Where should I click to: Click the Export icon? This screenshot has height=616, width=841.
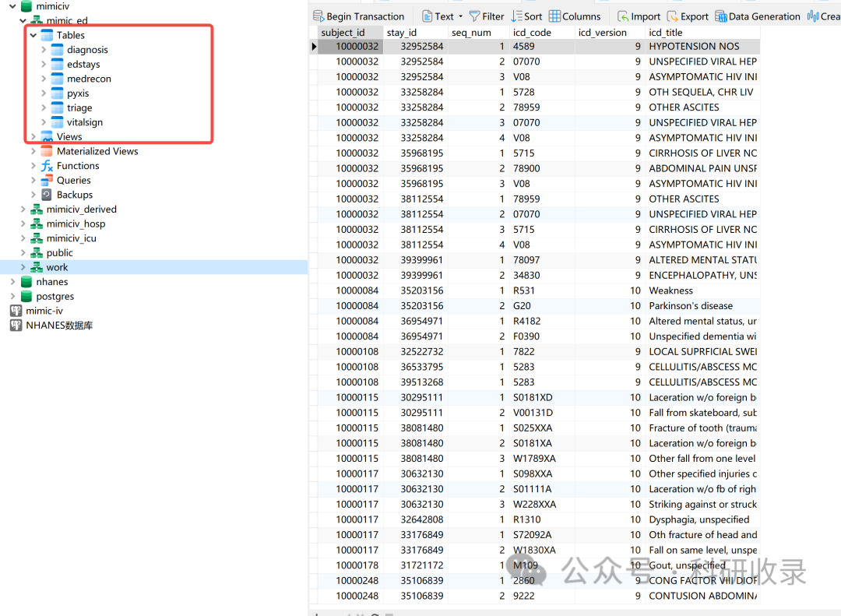pyautogui.click(x=672, y=16)
